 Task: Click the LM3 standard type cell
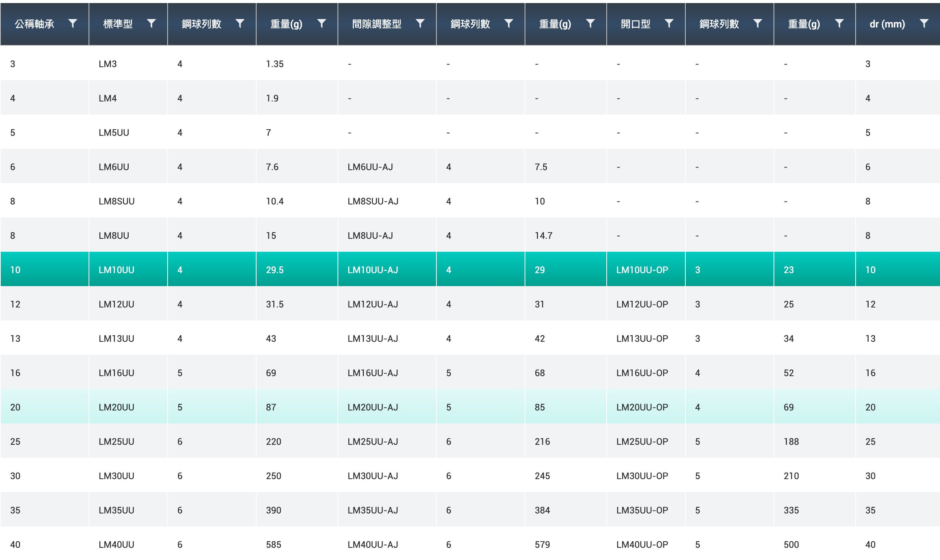pos(108,64)
